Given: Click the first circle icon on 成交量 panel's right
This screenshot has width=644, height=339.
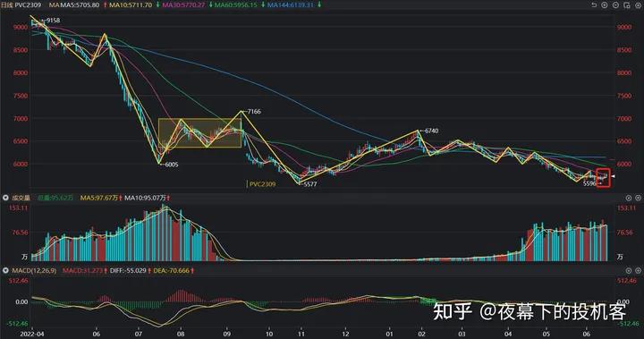Looking at the screenshot, I should pyautogui.click(x=629, y=198).
